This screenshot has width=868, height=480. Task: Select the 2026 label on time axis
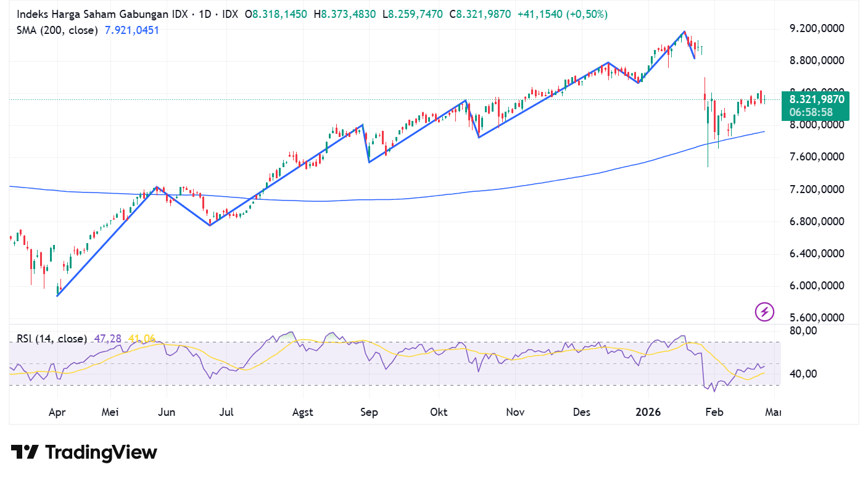click(648, 412)
